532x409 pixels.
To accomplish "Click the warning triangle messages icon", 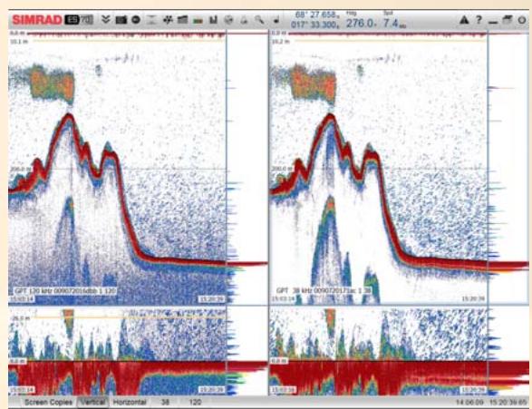I will [464, 20].
